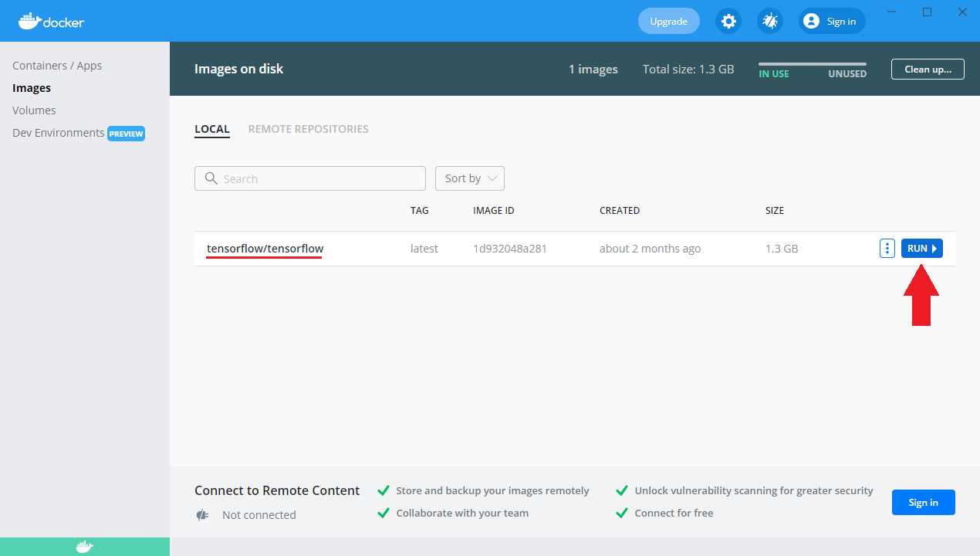
Task: Open the troubleshoot bug icon
Action: coord(770,21)
